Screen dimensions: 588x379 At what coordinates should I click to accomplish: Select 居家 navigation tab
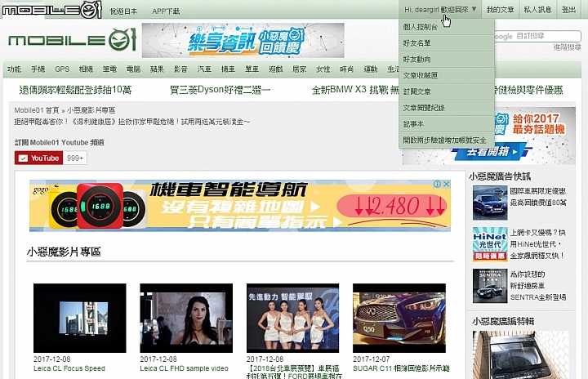pos(299,69)
